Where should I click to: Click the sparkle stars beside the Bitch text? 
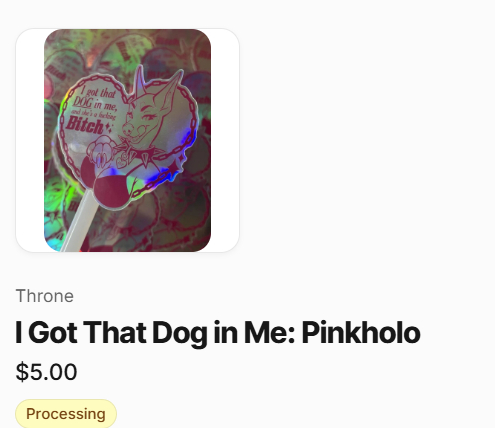(109, 127)
